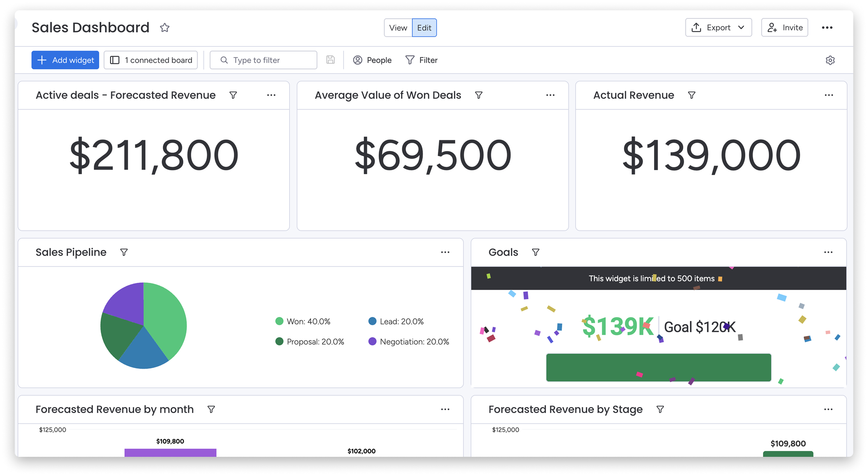Click the Sales Pipeline widget title
This screenshot has height=476, width=868.
[x=71, y=252]
